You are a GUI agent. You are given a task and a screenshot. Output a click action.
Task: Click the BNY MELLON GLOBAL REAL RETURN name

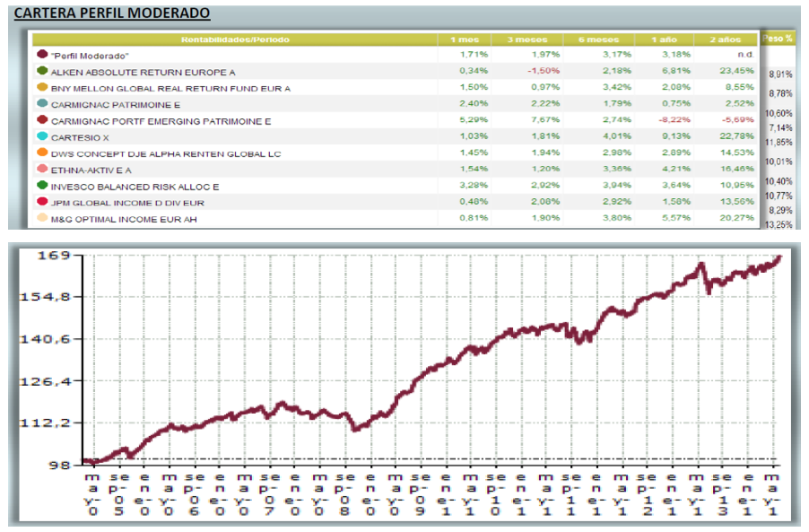(170, 88)
